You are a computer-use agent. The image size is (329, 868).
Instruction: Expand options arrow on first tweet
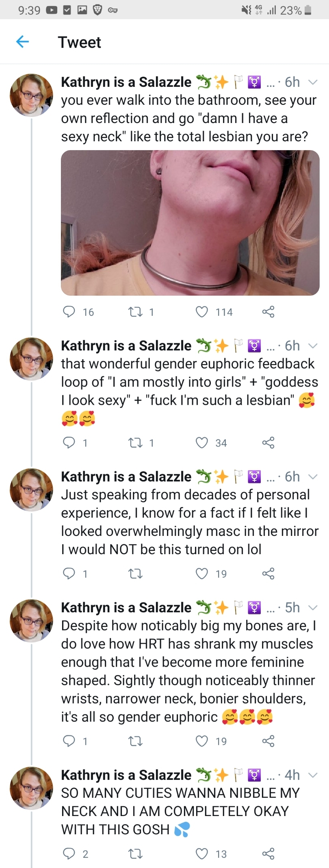[313, 82]
